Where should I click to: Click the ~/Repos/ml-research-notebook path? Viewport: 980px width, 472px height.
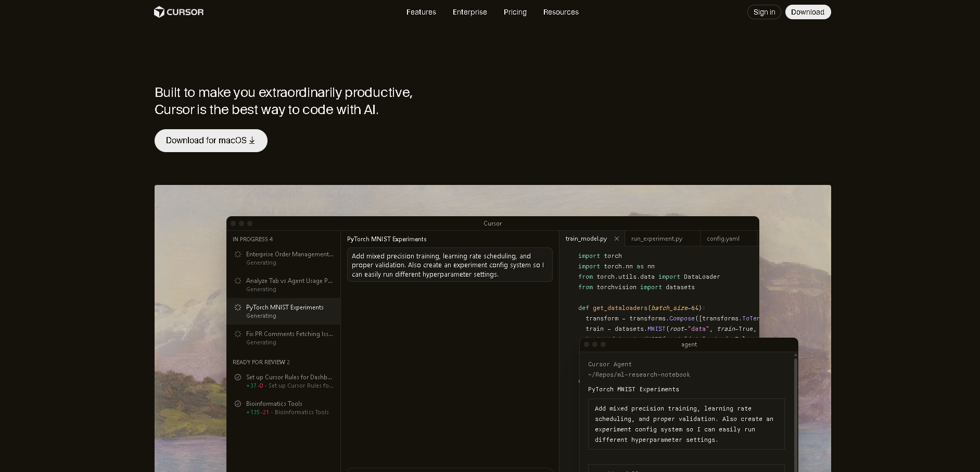[639, 375]
